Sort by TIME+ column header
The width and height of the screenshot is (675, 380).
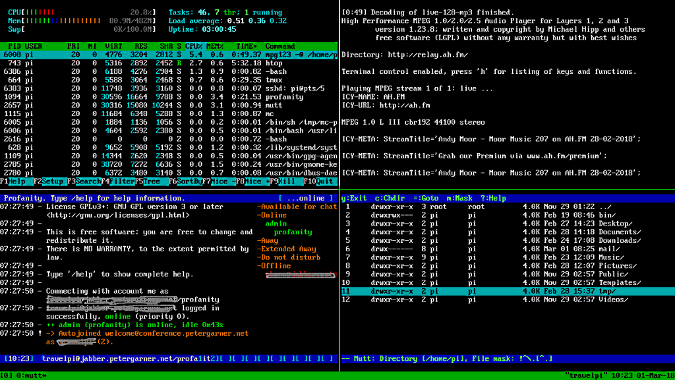246,46
